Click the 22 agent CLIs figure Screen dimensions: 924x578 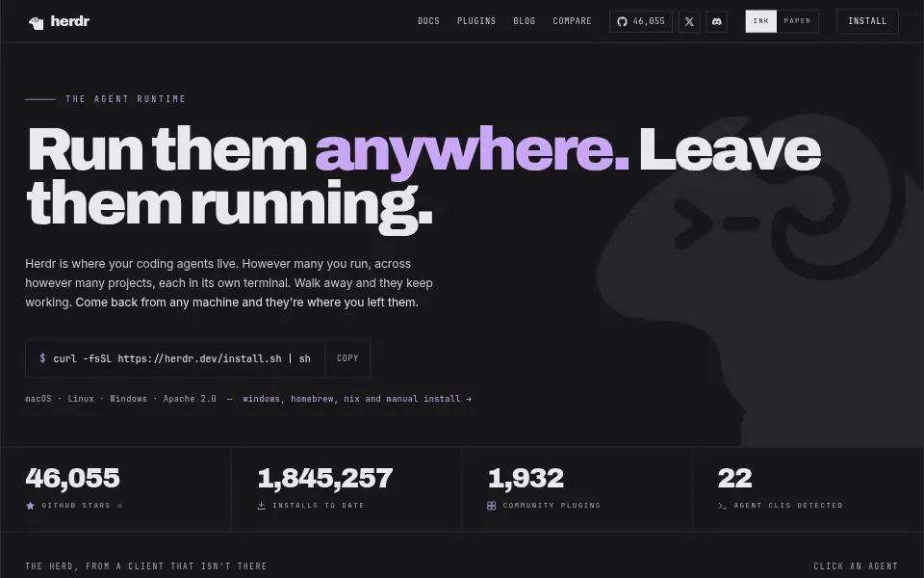734,479
